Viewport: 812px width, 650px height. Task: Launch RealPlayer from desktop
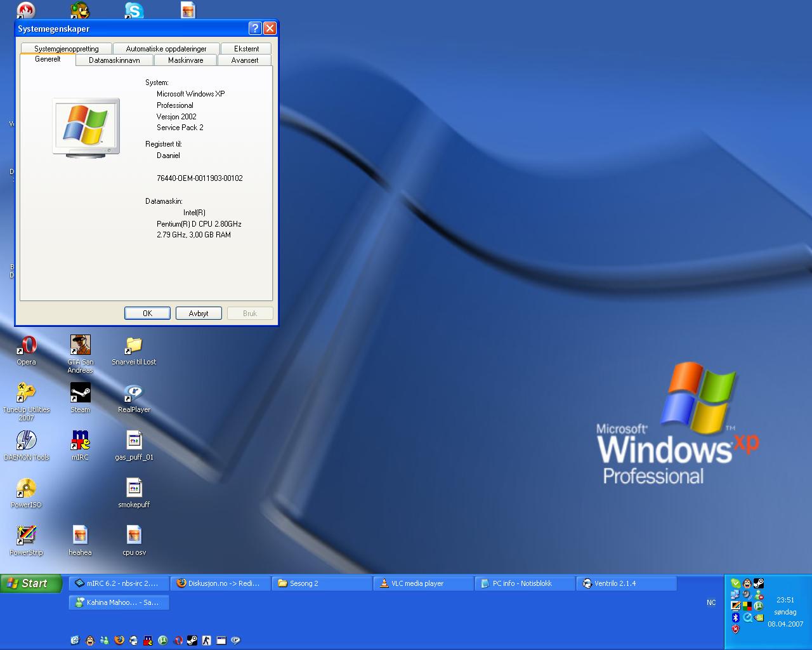134,397
